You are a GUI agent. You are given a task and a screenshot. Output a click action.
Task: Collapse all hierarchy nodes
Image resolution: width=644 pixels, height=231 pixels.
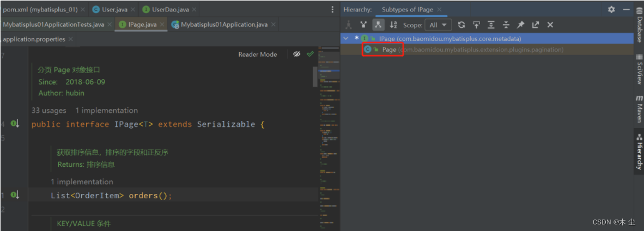pos(506,25)
